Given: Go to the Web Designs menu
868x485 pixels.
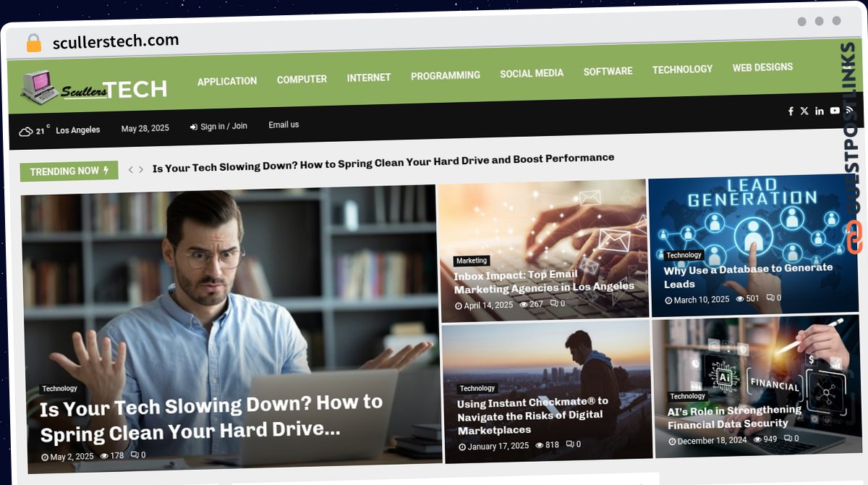Looking at the screenshot, I should 762,67.
